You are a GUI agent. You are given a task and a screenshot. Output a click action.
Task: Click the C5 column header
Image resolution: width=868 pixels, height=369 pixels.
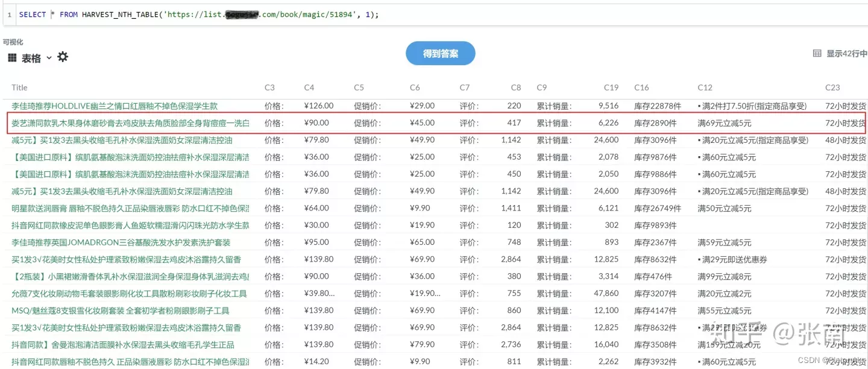click(x=359, y=87)
